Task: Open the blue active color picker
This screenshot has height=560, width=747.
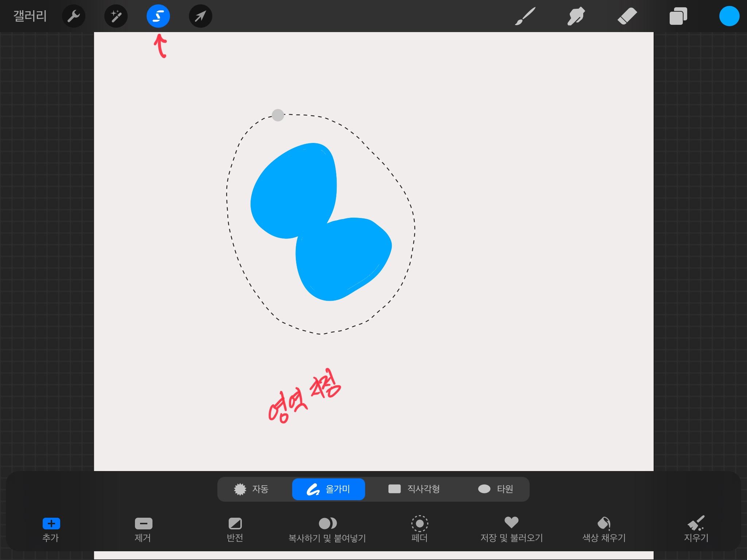Action: coord(729,16)
